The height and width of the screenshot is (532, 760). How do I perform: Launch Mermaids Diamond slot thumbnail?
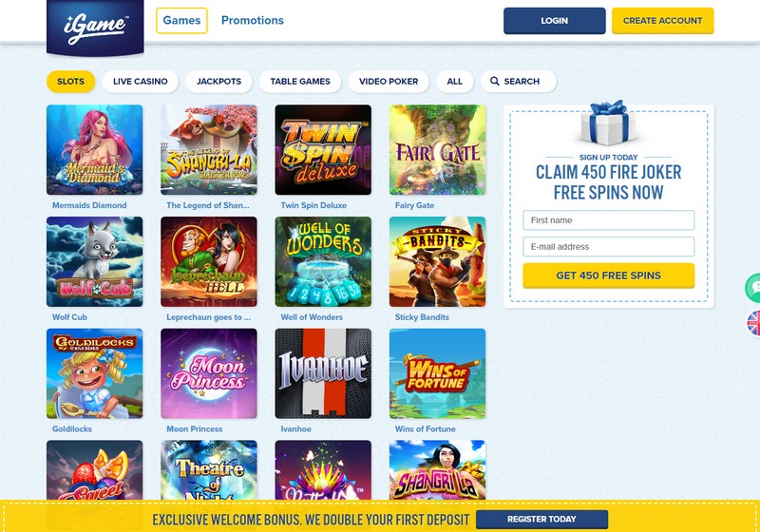pos(94,150)
